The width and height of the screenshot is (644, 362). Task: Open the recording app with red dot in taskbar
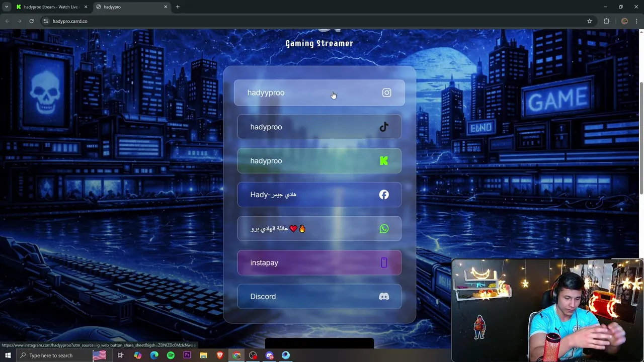pos(253,355)
